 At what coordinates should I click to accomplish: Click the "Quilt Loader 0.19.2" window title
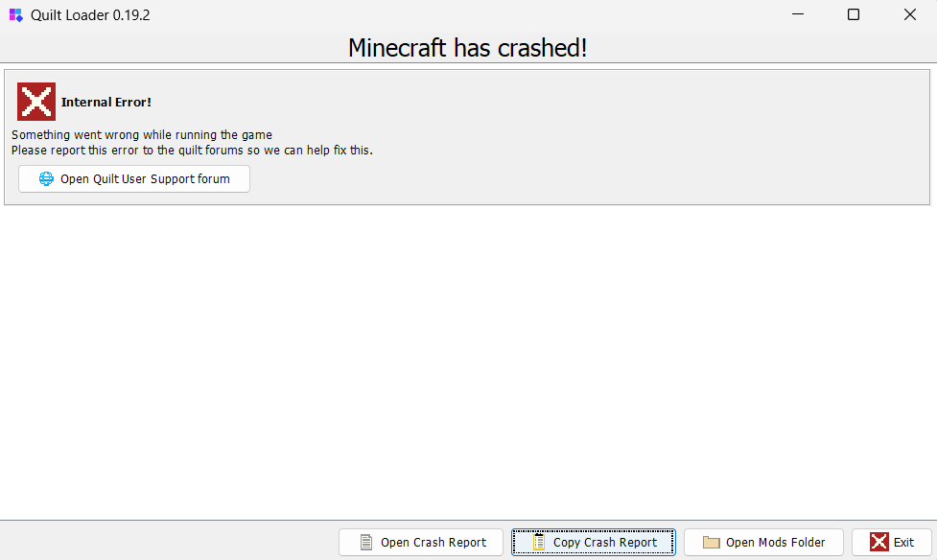[90, 15]
